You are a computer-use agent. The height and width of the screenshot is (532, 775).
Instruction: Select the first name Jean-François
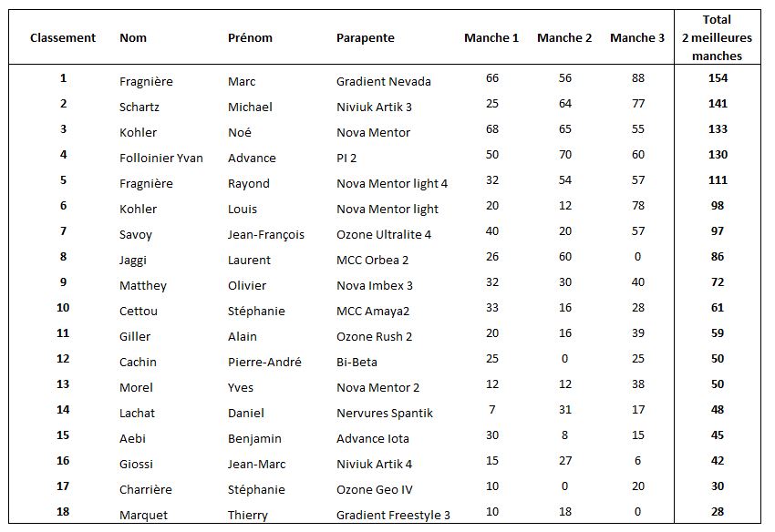pyautogui.click(x=266, y=234)
